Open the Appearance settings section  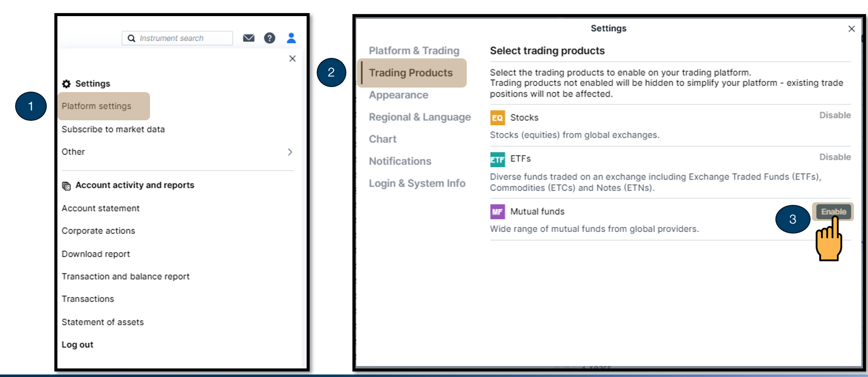pos(398,95)
